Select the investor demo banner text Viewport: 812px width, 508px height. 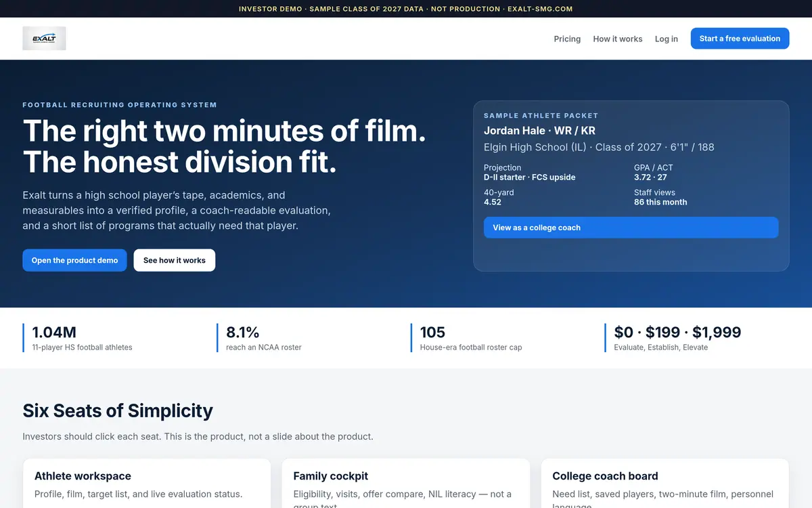click(x=406, y=9)
